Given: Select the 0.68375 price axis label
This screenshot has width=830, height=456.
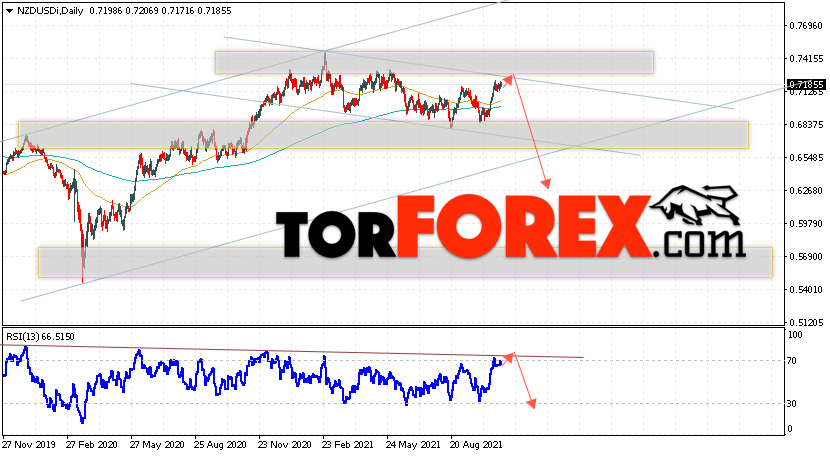Looking at the screenshot, I should tap(806, 124).
